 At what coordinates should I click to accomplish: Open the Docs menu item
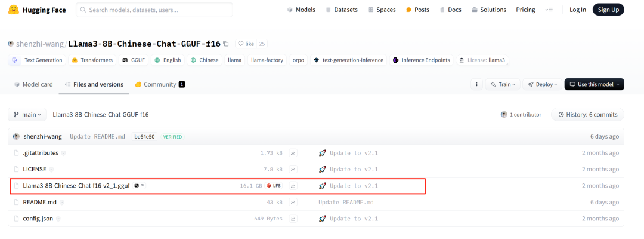click(450, 10)
